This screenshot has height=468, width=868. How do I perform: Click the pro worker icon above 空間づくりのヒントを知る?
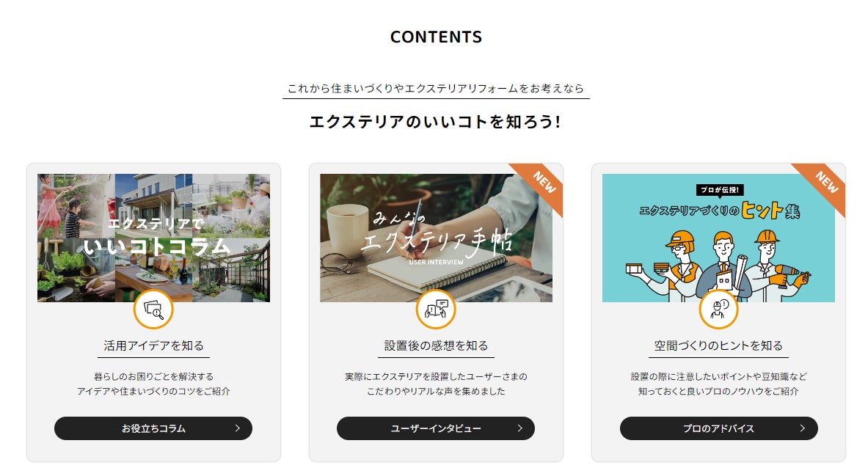(x=718, y=310)
